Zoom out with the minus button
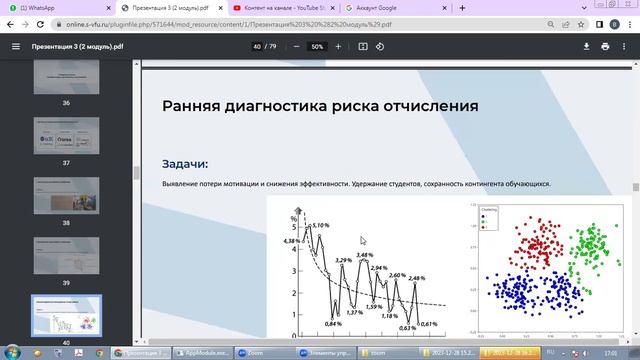 click(297, 47)
